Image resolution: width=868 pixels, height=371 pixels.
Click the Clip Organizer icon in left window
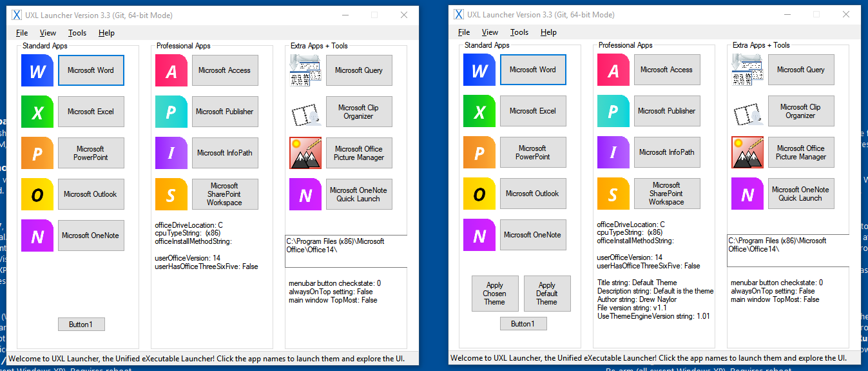pos(305,112)
